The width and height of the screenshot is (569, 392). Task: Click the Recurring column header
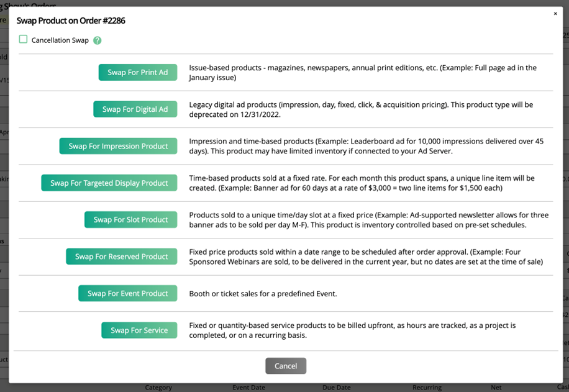(x=427, y=388)
